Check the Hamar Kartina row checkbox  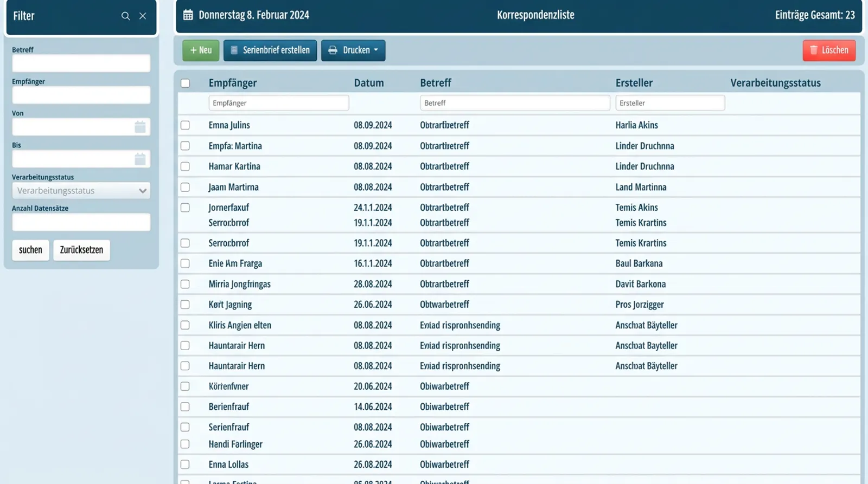(186, 166)
